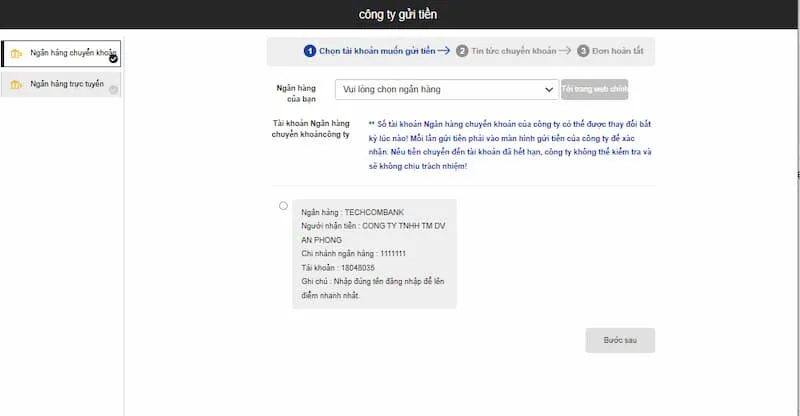Switch to Ngân hàng trực tuyến tab

coord(61,84)
